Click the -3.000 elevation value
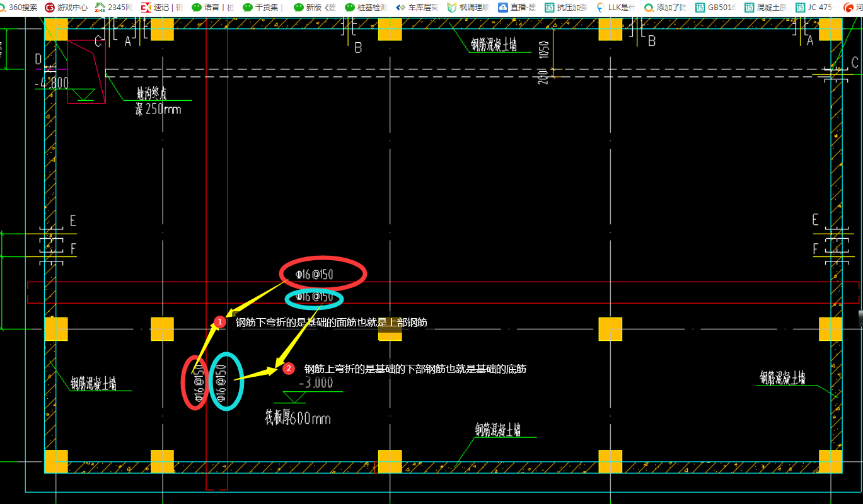The height and width of the screenshot is (504, 863). tap(316, 383)
